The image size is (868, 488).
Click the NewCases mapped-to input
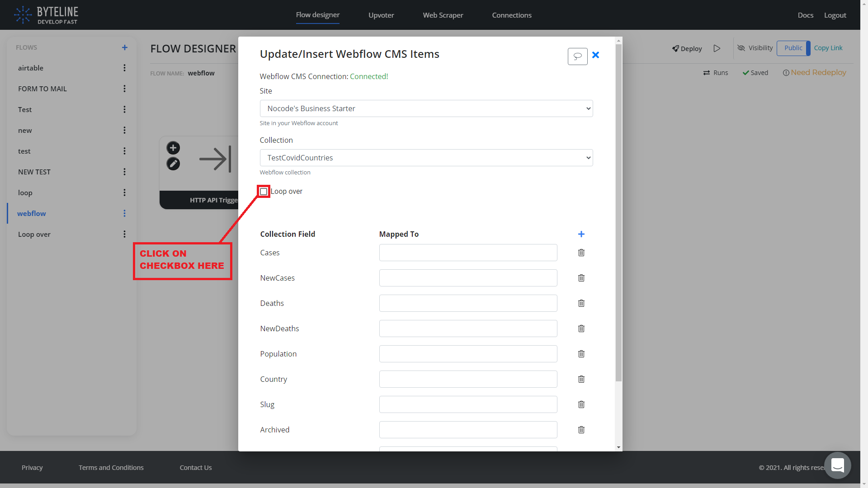pyautogui.click(x=468, y=278)
